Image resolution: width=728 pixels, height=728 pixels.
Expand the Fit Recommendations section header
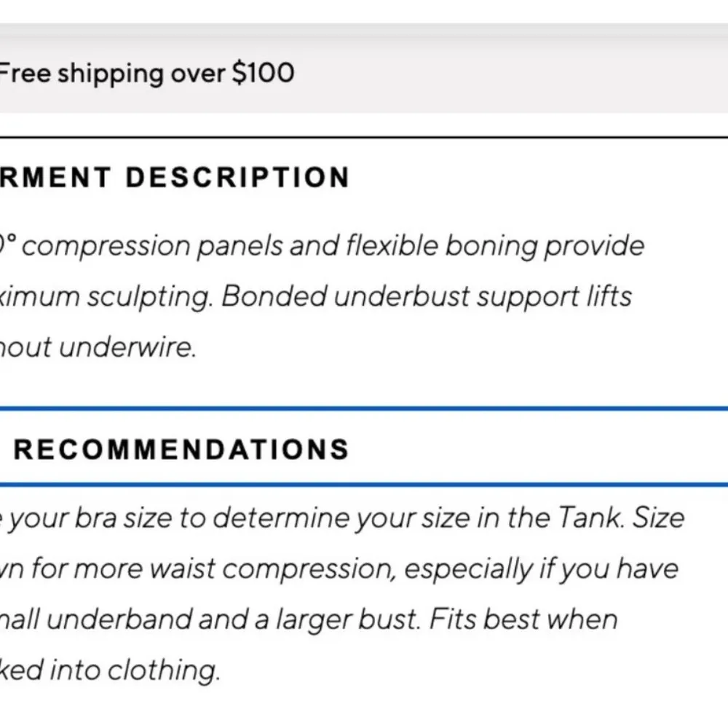tap(181, 449)
